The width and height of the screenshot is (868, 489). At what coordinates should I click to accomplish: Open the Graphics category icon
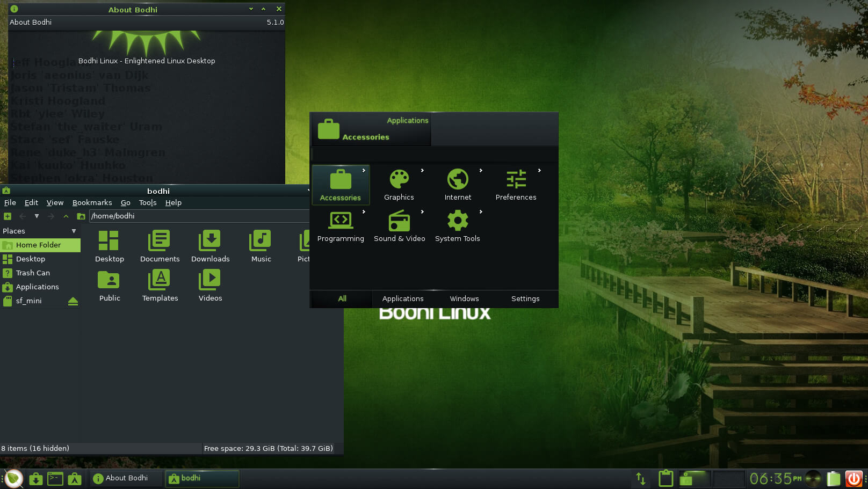[x=399, y=180]
